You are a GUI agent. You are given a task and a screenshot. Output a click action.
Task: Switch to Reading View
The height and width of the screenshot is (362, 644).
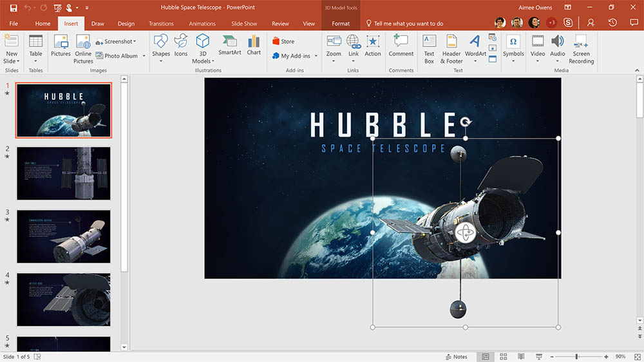(x=520, y=356)
